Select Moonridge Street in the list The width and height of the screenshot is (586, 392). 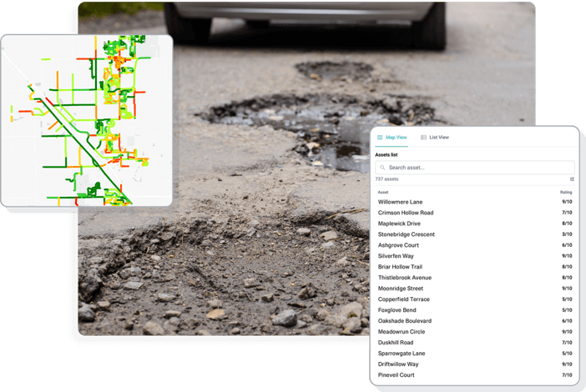point(401,289)
